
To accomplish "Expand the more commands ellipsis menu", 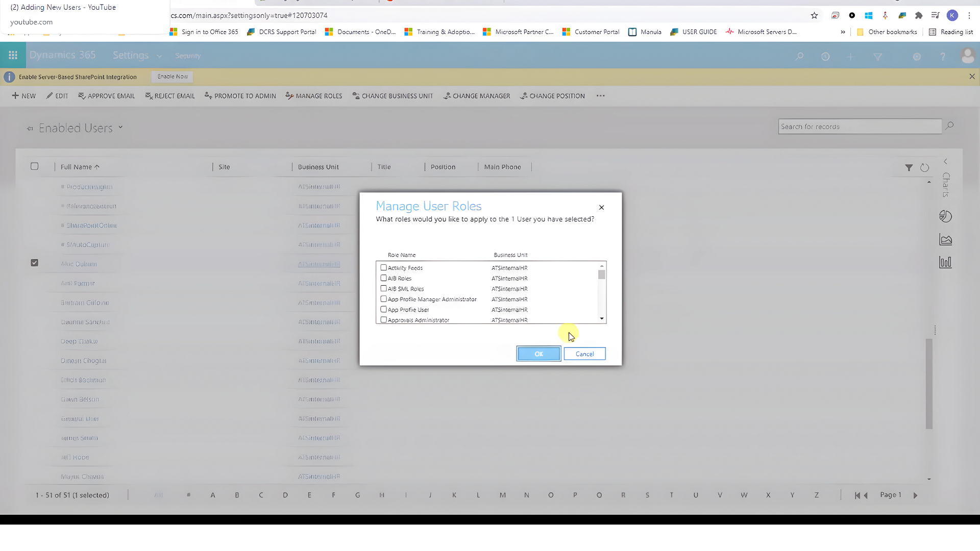I will pos(600,96).
